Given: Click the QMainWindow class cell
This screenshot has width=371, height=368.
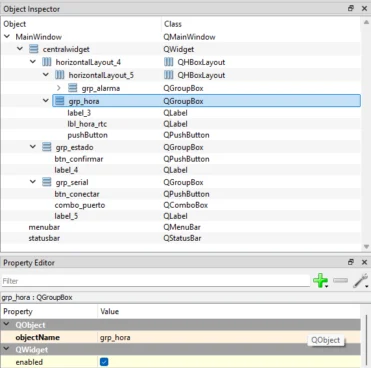Looking at the screenshot, I should pyautogui.click(x=189, y=37).
